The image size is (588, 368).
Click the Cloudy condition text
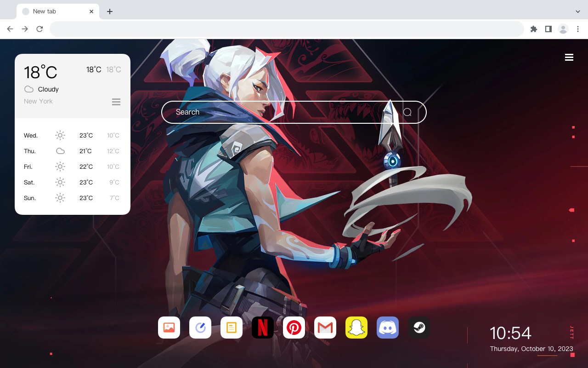[48, 89]
